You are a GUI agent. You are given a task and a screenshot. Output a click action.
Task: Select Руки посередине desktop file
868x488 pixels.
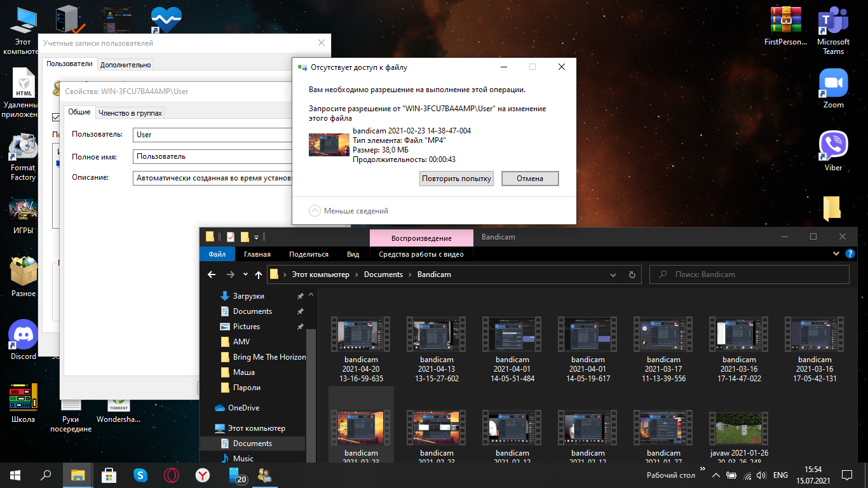[71, 416]
